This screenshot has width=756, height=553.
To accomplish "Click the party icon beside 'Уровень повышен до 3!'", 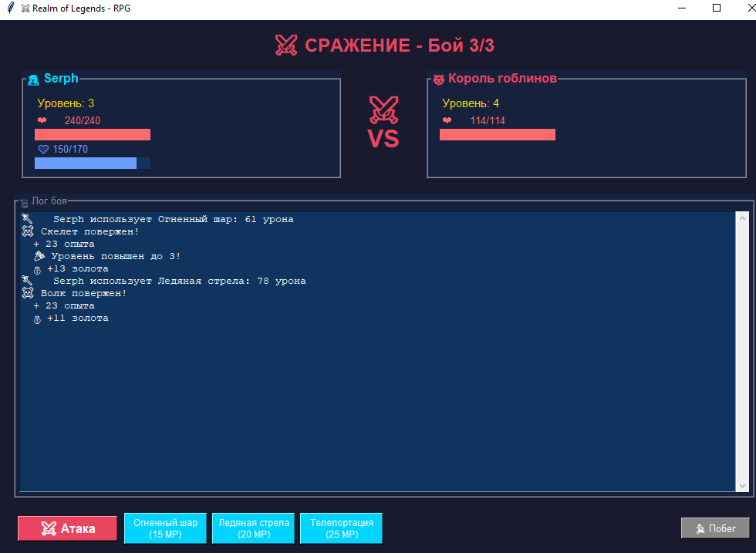I will coord(39,256).
